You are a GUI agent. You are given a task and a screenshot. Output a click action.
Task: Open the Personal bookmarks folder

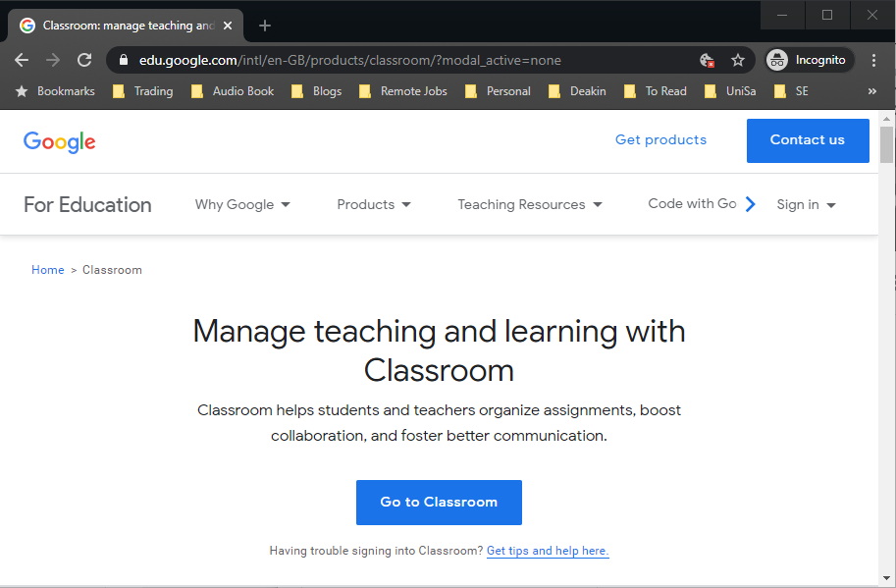(x=499, y=91)
